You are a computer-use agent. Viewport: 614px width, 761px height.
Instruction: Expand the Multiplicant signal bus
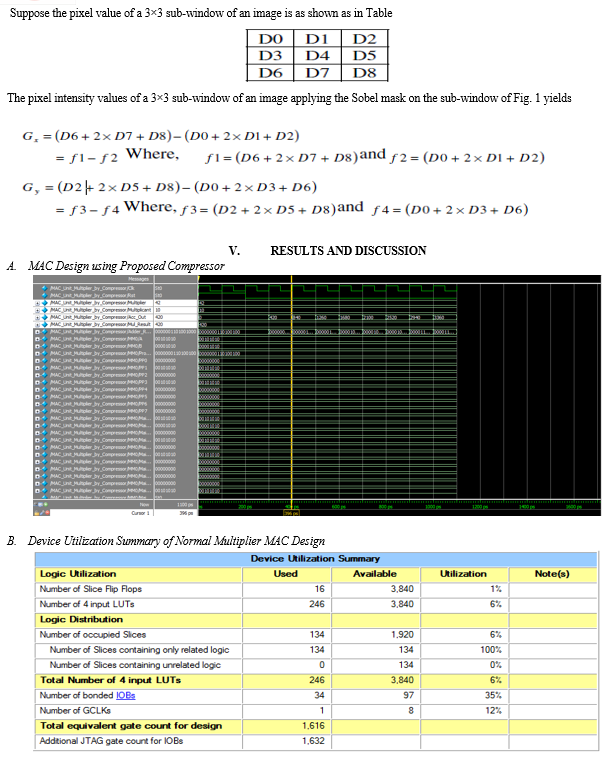38,310
